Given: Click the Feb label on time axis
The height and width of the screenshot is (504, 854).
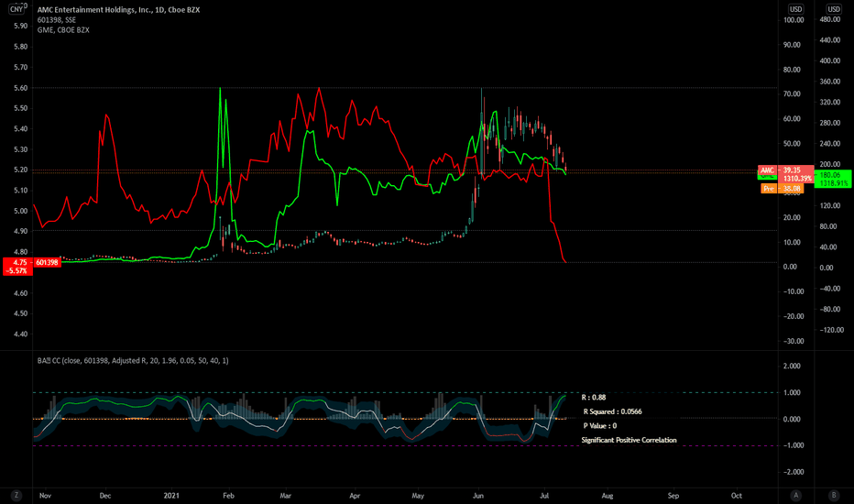Looking at the screenshot, I should 228,496.
